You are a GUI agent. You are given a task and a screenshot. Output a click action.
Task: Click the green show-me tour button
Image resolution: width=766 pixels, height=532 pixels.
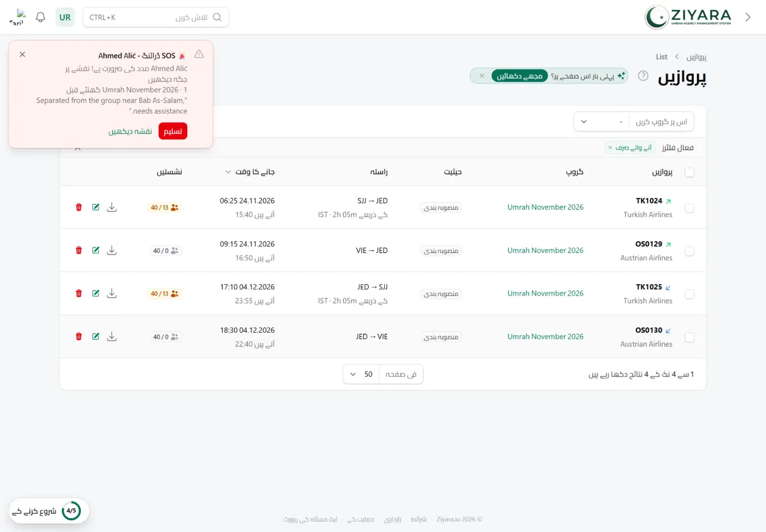point(520,76)
